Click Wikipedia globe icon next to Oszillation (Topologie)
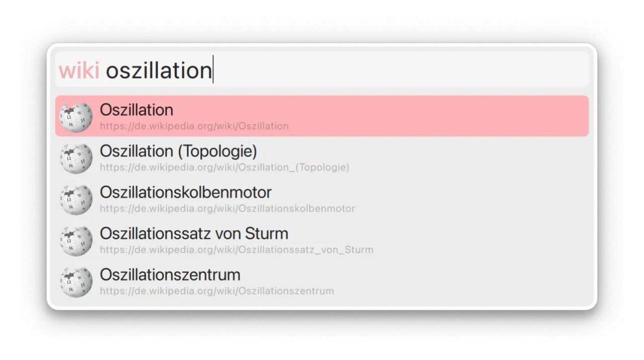Image resolution: width=644 pixels, height=360 pixels. click(76, 158)
